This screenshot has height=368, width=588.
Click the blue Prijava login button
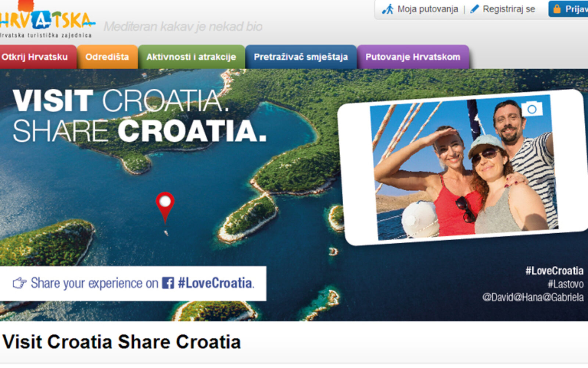coord(568,9)
